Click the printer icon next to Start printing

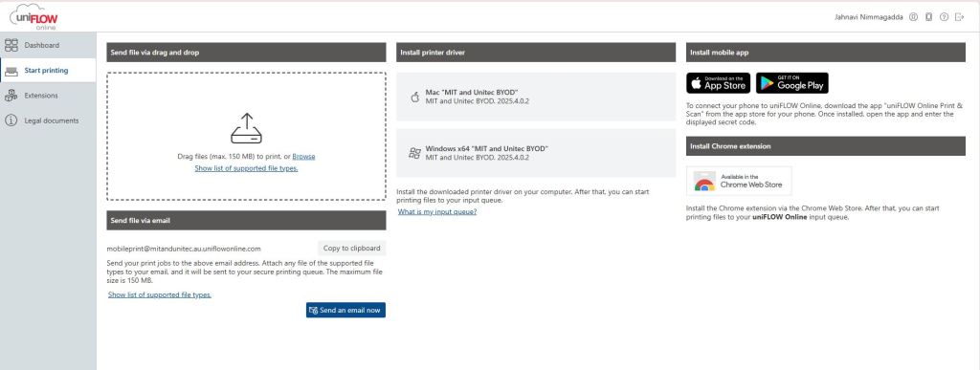coord(11,71)
